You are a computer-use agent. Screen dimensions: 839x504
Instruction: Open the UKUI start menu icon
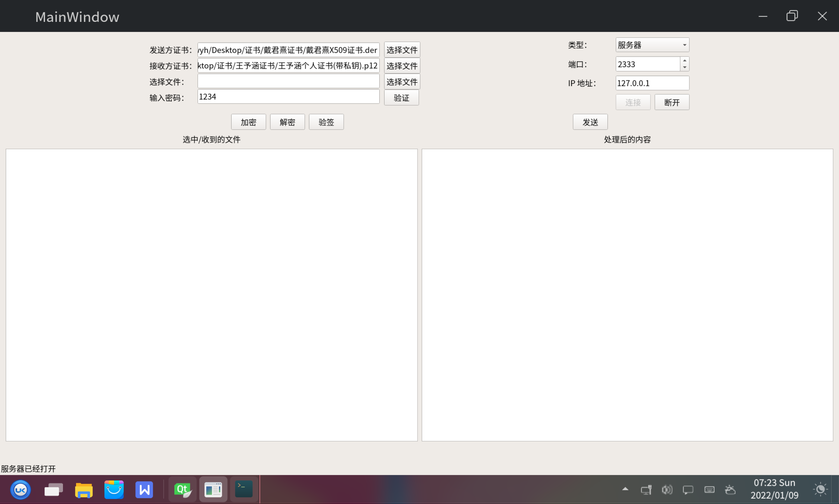point(21,490)
